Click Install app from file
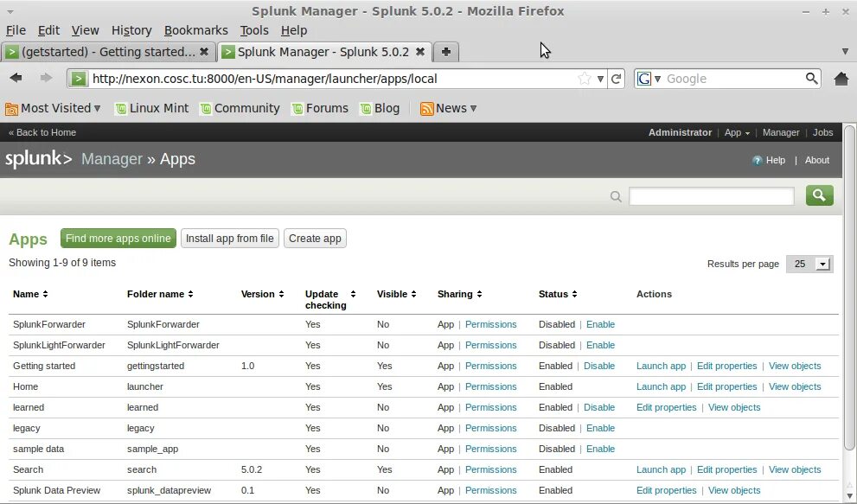This screenshot has width=857, height=504. [229, 239]
